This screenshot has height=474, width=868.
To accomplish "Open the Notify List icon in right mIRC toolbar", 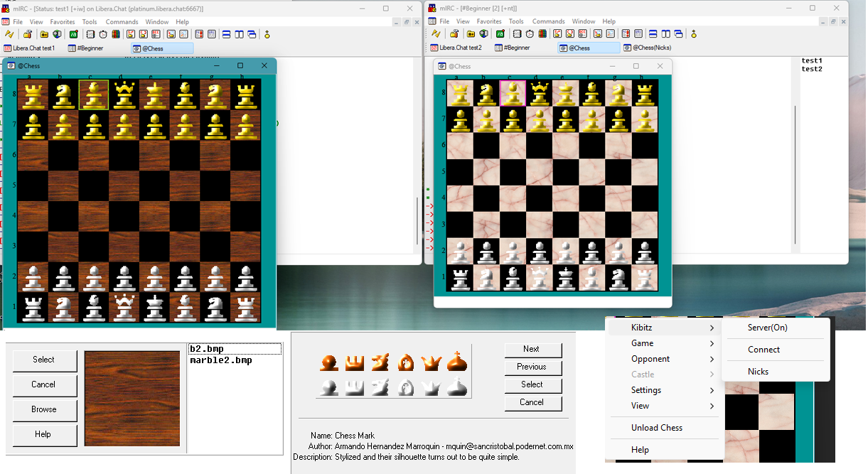I will [x=626, y=34].
